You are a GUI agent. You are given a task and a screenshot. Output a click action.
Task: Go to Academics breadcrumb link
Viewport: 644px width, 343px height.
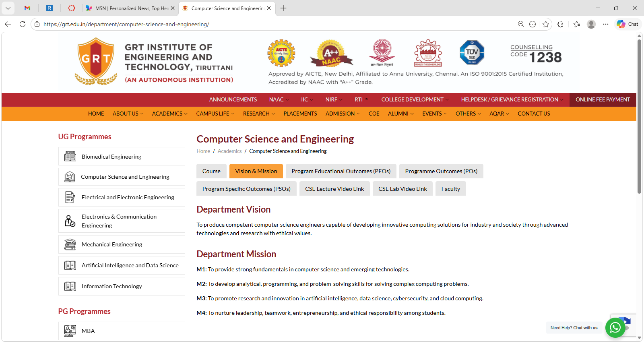(229, 151)
